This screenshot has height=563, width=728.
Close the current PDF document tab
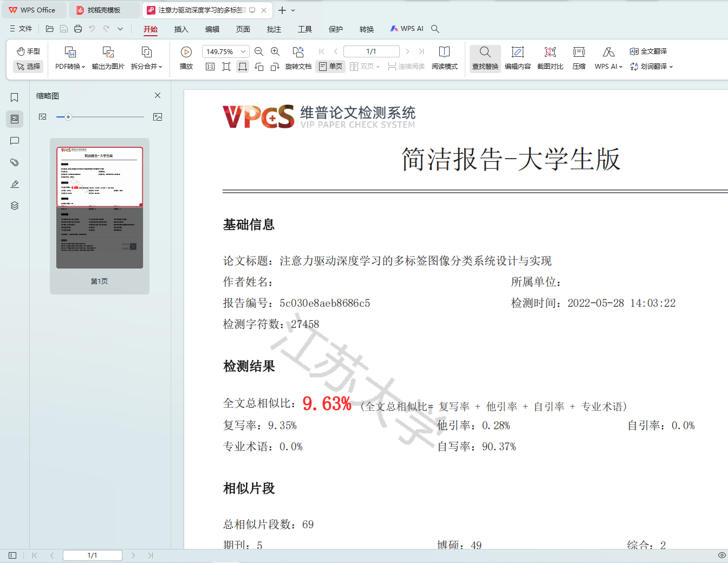tap(264, 10)
